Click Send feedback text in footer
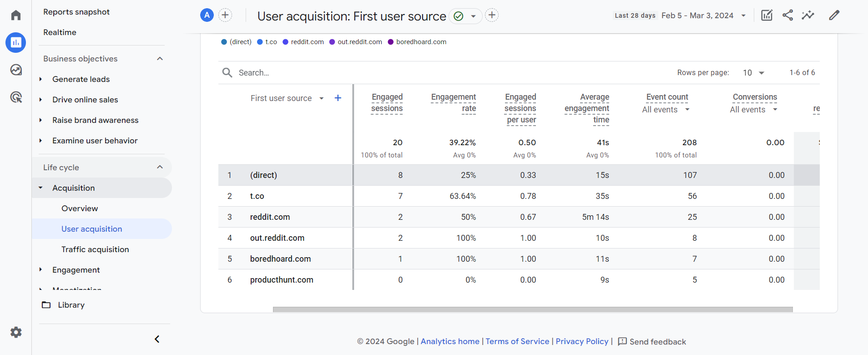 tap(657, 342)
